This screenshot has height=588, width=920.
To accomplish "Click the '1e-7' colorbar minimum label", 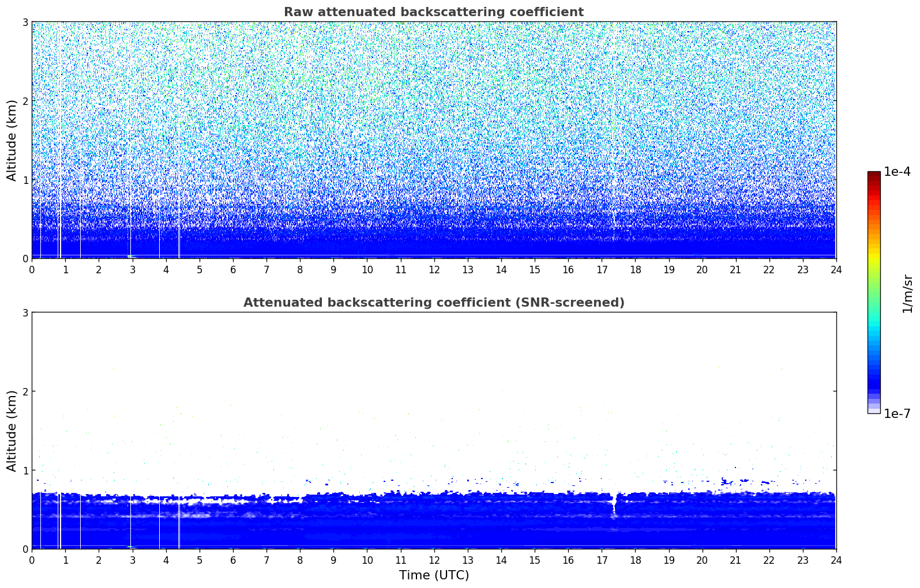I will 897,414.
